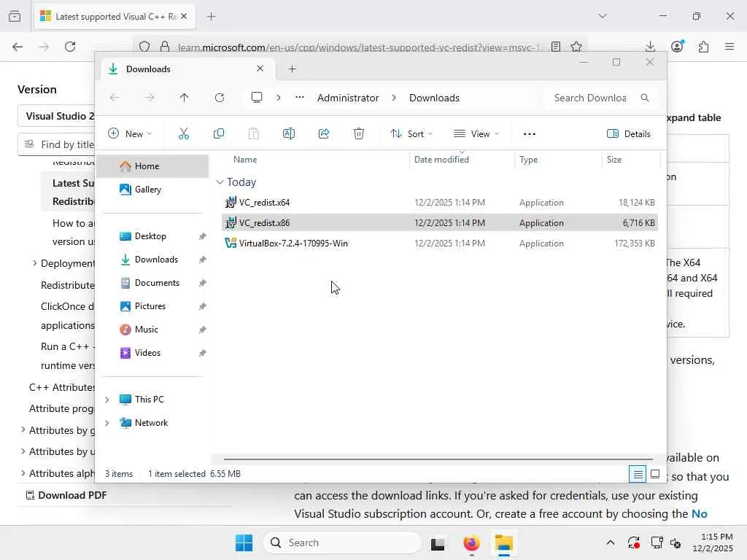Open Firefox application hamburger menu
The image size is (747, 560).
pyautogui.click(x=729, y=47)
